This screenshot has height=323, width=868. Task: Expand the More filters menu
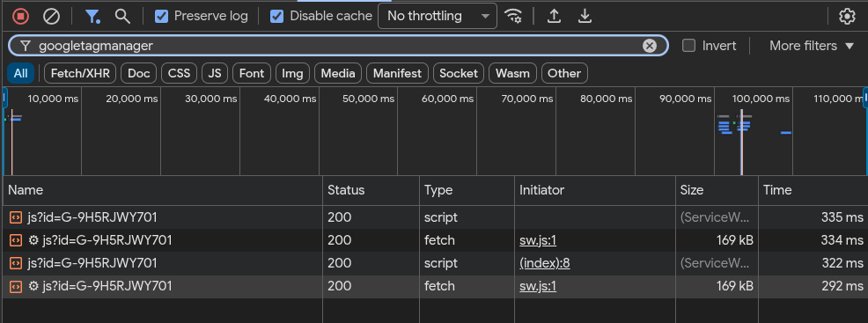pos(812,46)
